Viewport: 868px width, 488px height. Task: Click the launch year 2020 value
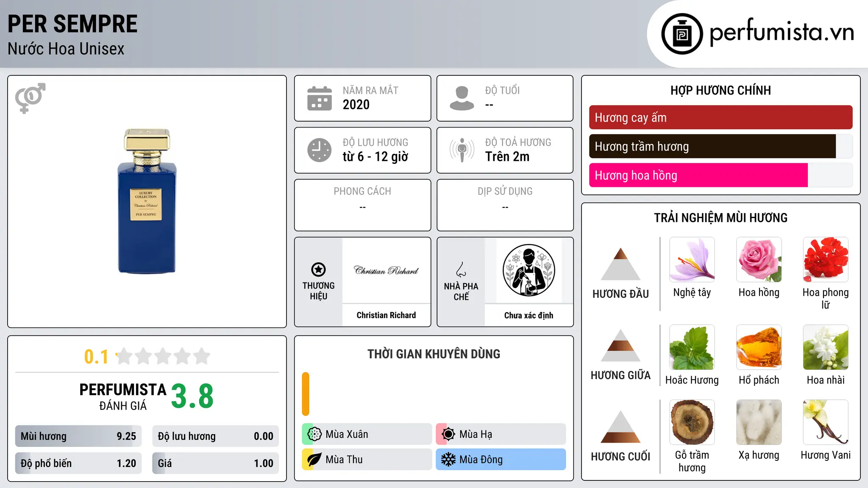356,105
